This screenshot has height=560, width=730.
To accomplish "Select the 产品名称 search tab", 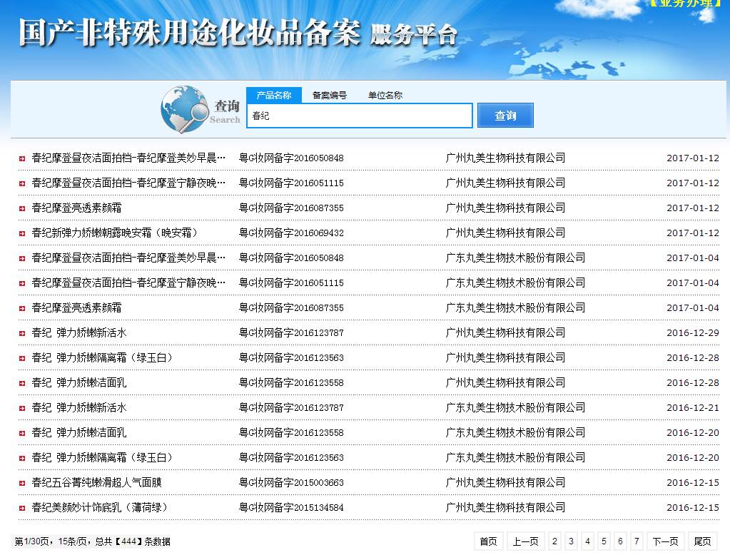I will click(274, 95).
